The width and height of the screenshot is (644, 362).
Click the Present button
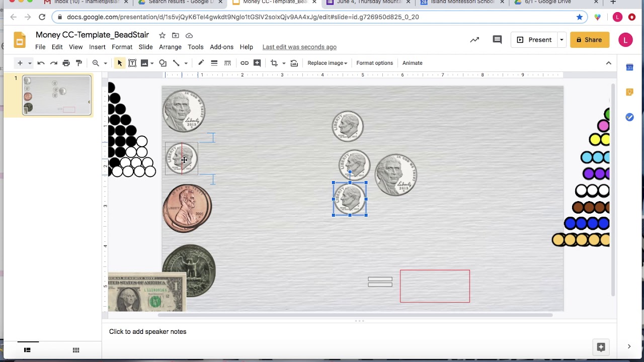coord(534,40)
